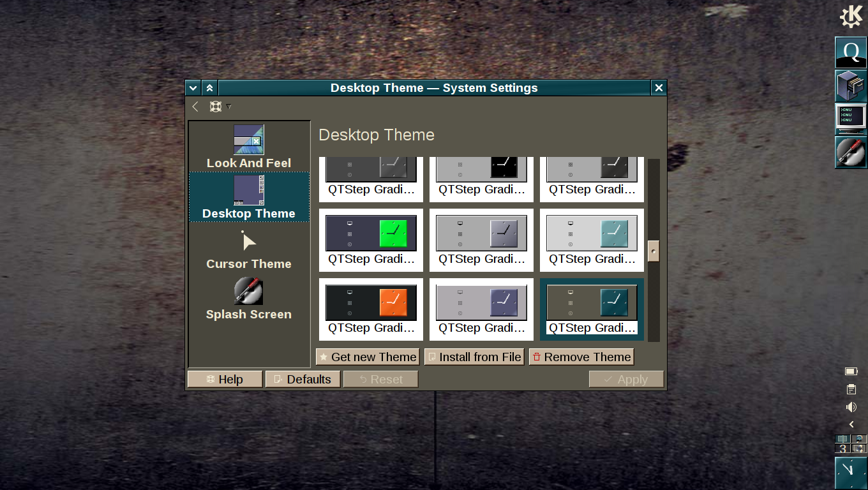Choose the theme with green clock preview
868x490 pixels.
coord(371,241)
